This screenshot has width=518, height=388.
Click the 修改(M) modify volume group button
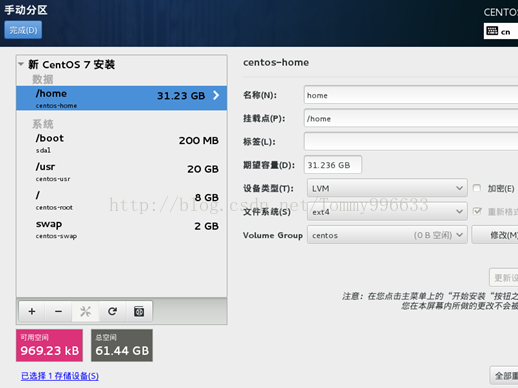495,235
